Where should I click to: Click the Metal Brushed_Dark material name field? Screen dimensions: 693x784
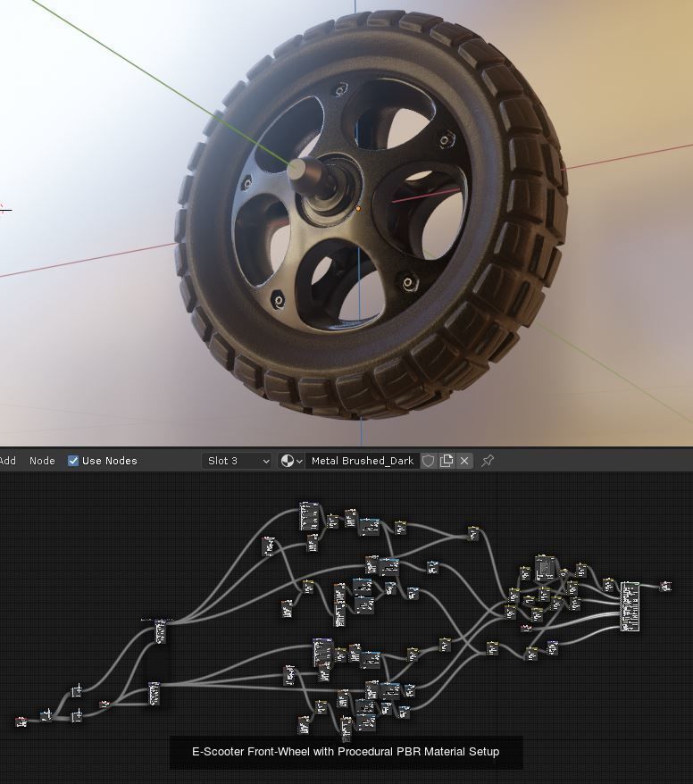(363, 461)
